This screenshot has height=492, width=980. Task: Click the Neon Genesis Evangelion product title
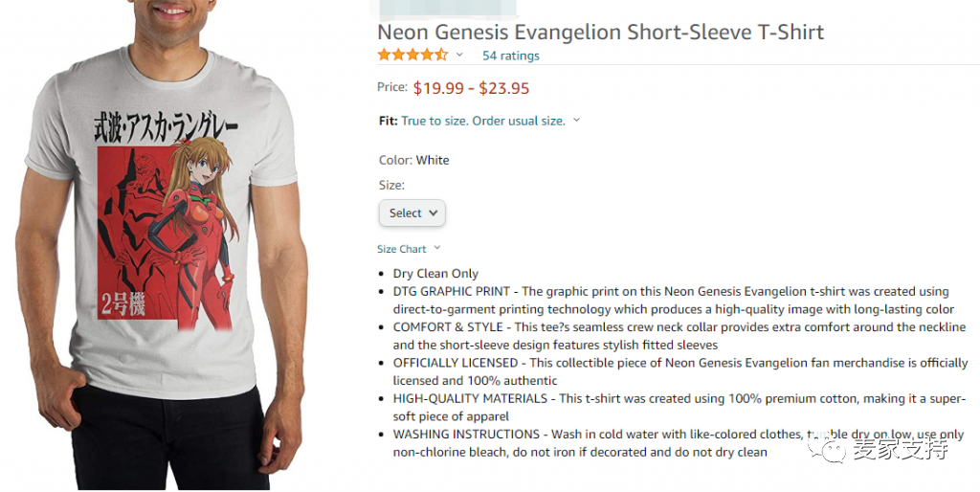[600, 32]
